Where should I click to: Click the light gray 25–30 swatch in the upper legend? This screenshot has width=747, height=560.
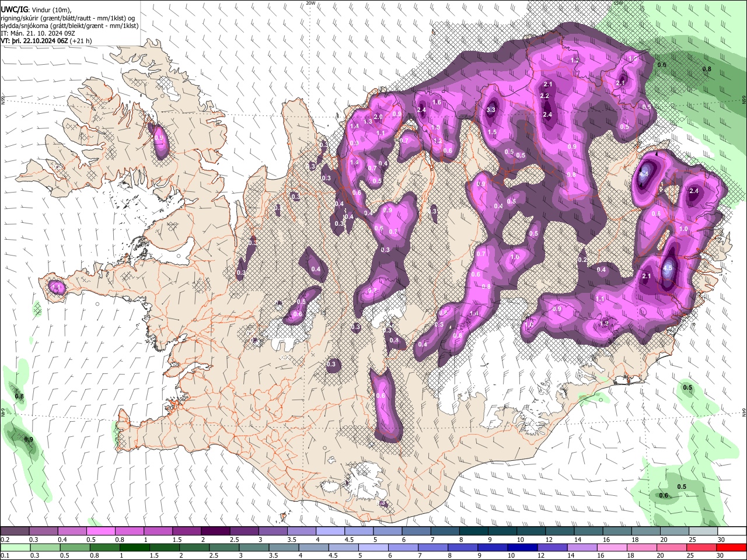[703, 531]
